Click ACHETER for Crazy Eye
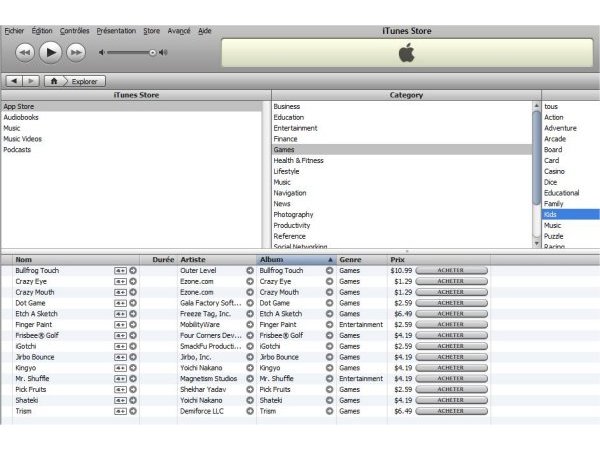Image resolution: width=600 pixels, height=450 pixels. (452, 281)
